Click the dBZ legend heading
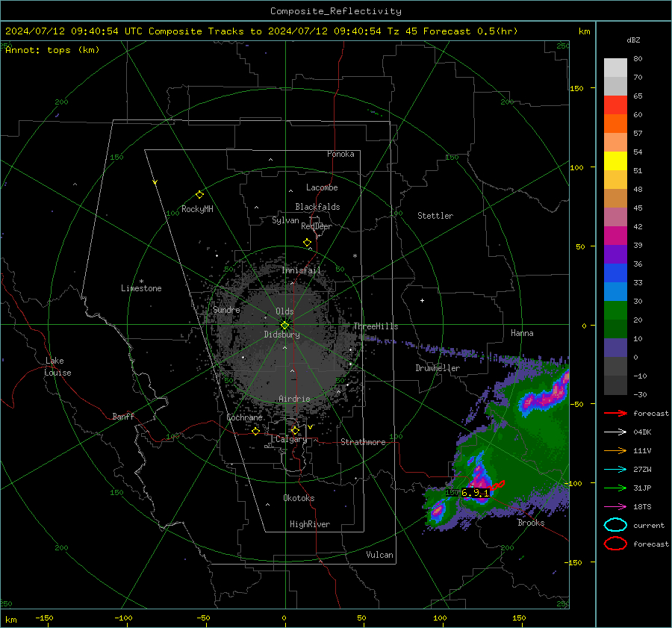 coord(633,40)
